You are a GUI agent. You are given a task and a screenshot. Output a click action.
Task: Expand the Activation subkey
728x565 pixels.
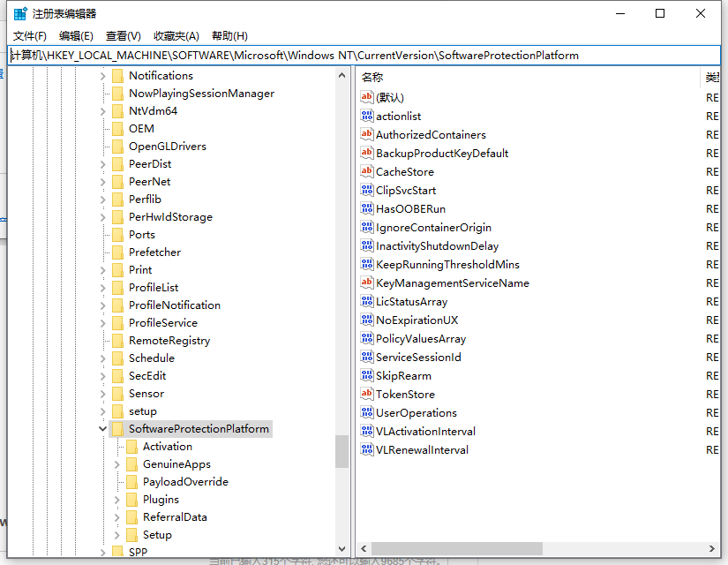(x=117, y=447)
